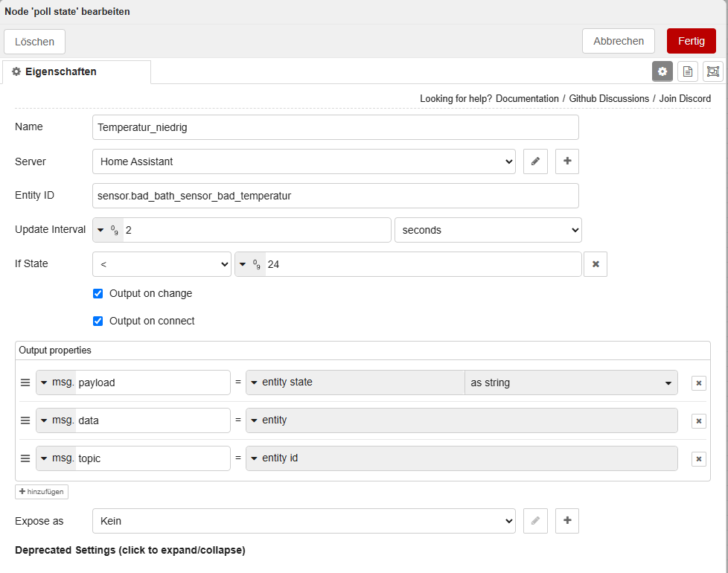This screenshot has height=573, width=728.
Task: Toggle Output on connect checkbox
Action: (98, 321)
